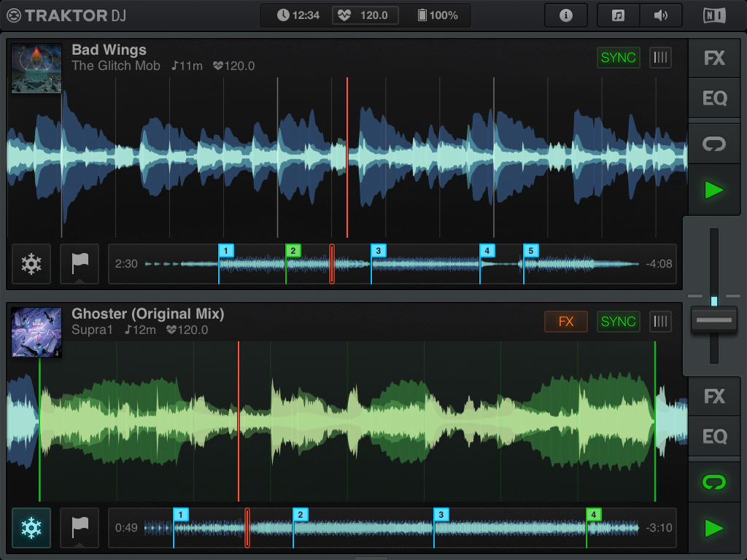Screen dimensions: 747x560
Task: Open beat grid icon on Ghoster deck
Action: [660, 322]
